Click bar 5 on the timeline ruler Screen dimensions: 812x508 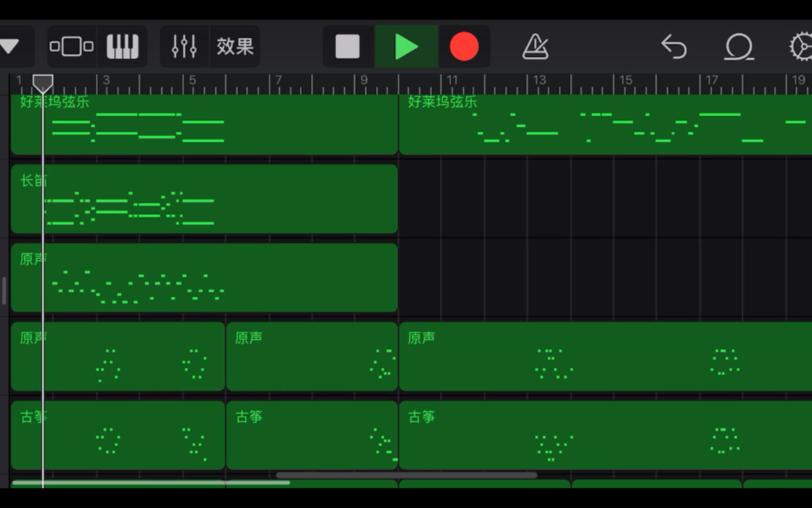click(192, 80)
